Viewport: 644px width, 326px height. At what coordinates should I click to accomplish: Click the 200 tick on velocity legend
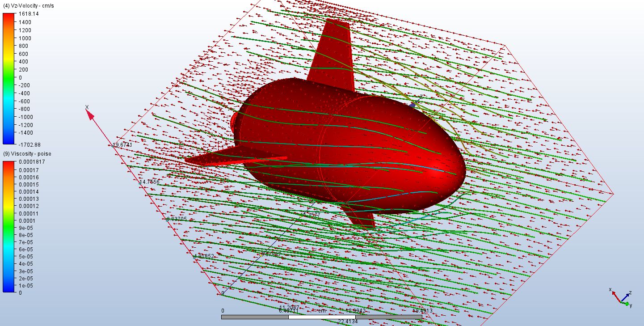[23, 69]
